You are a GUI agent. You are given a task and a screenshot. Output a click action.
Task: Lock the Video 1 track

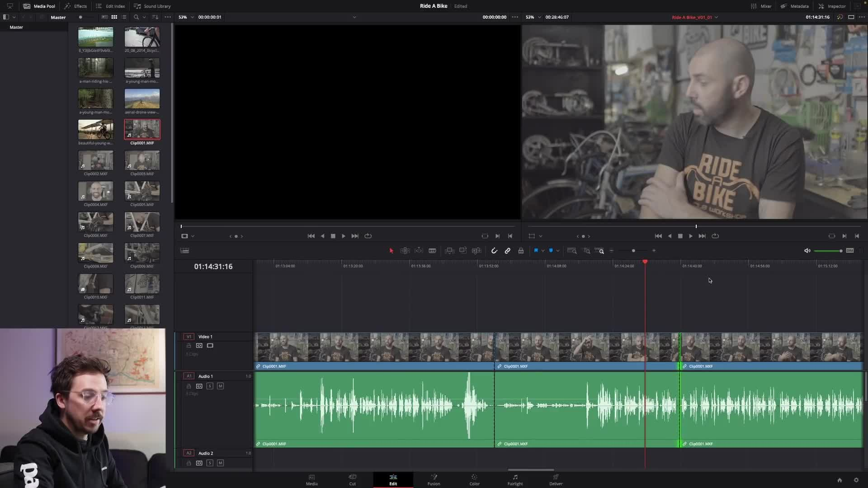(189, 345)
